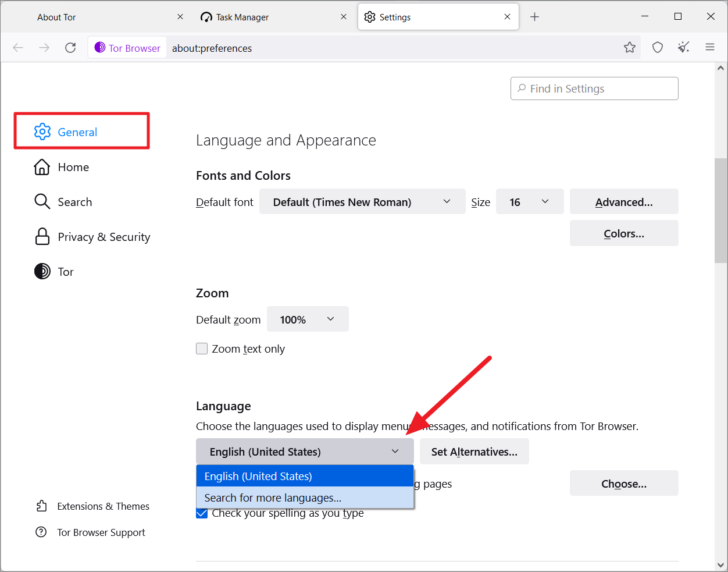The width and height of the screenshot is (728, 572).
Task: Open the security level shield icon
Action: [658, 48]
